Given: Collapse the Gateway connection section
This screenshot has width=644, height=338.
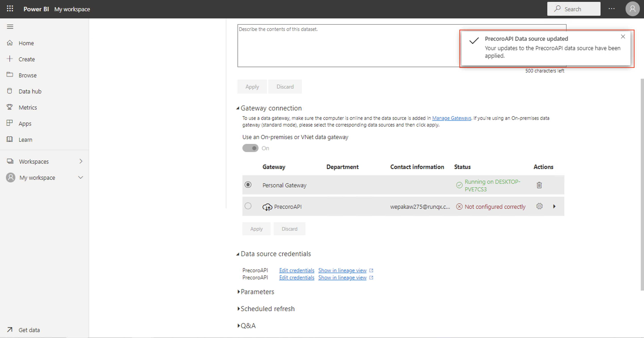Looking at the screenshot, I should click(x=238, y=108).
